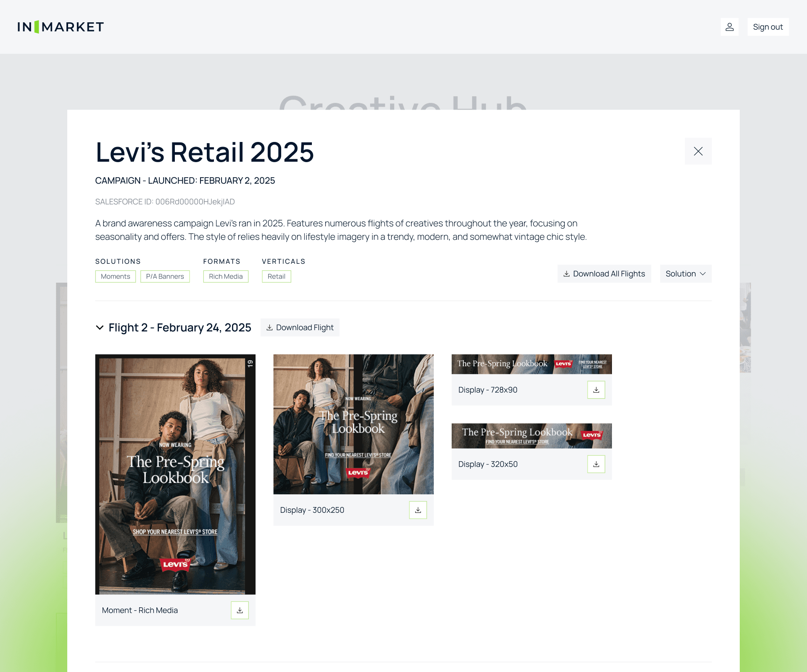Download the Display - 728x90 banner
Image resolution: width=807 pixels, height=672 pixels.
[x=596, y=390]
